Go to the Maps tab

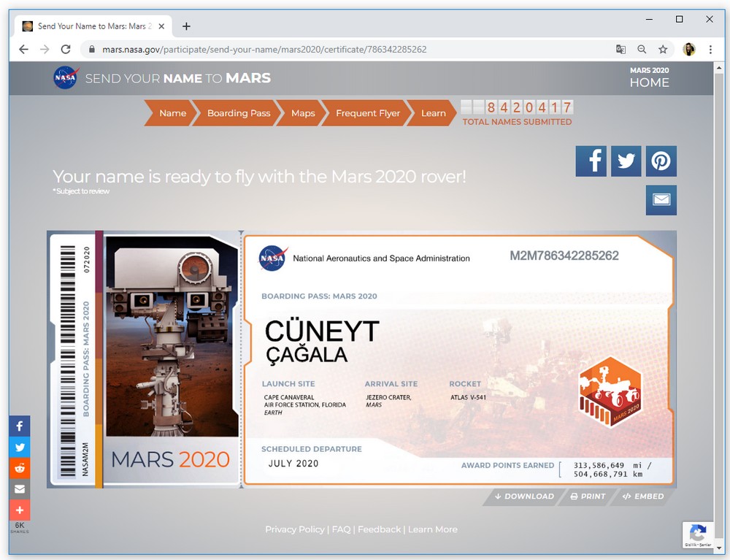[303, 113]
